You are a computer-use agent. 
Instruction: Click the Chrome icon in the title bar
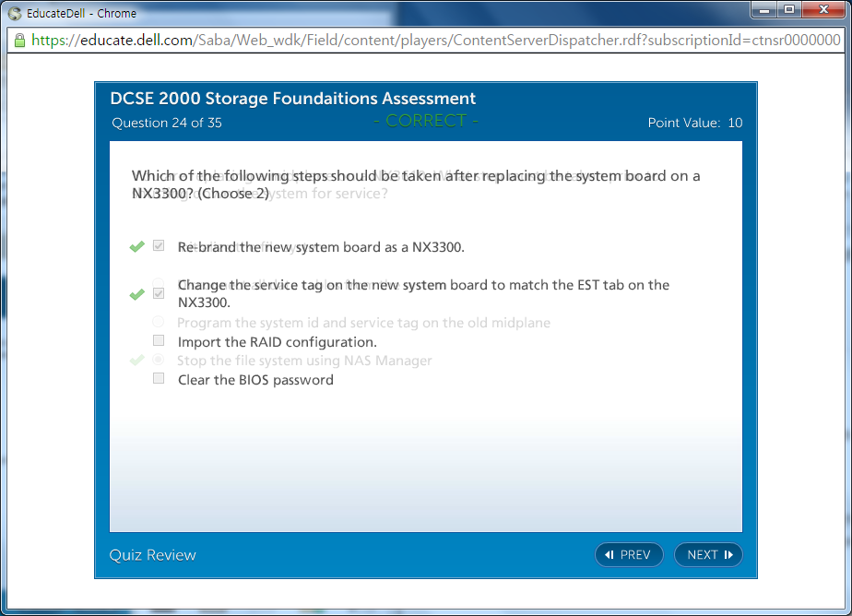point(14,14)
